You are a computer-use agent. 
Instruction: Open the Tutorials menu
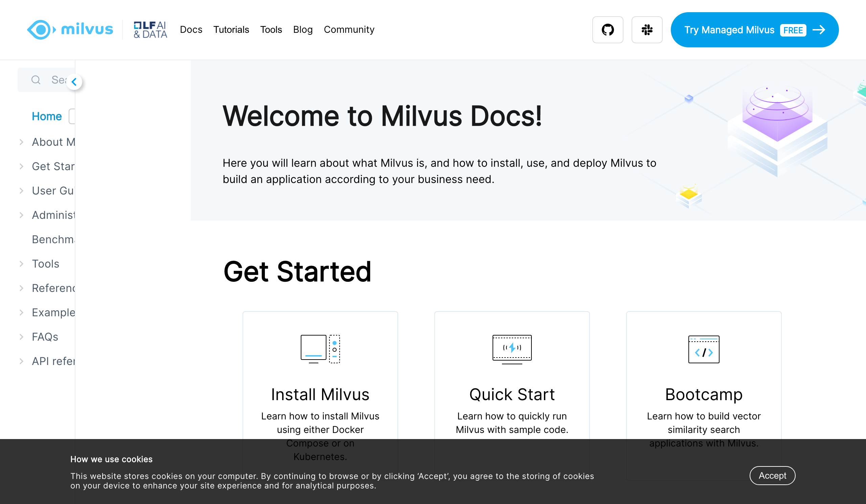pos(231,30)
